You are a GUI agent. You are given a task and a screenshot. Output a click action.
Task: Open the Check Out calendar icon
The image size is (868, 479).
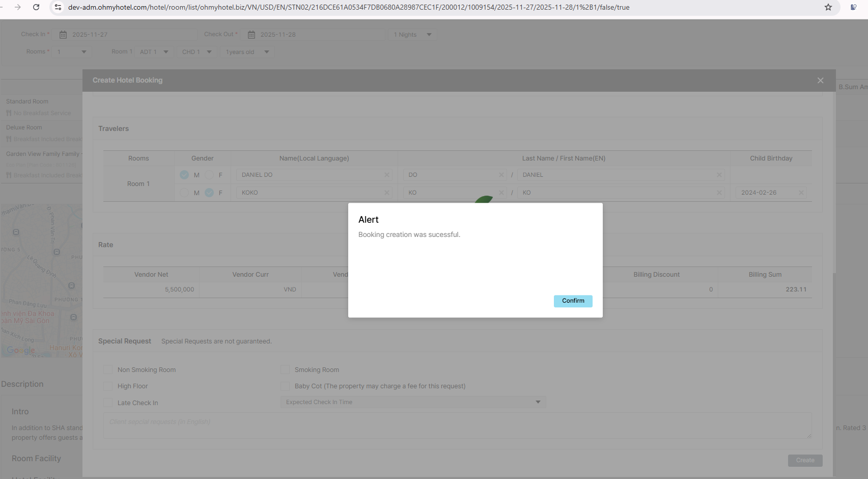click(x=251, y=35)
